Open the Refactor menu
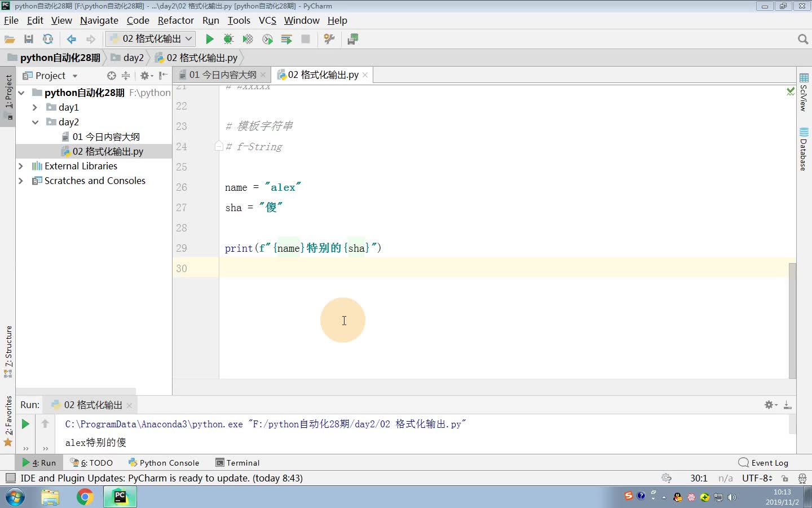This screenshot has height=508, width=812. [175, 20]
